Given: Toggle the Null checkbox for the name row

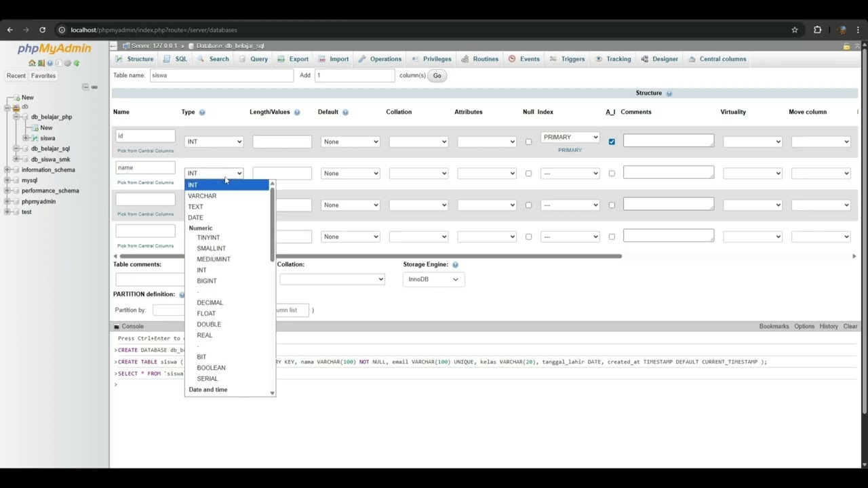Looking at the screenshot, I should [529, 174].
